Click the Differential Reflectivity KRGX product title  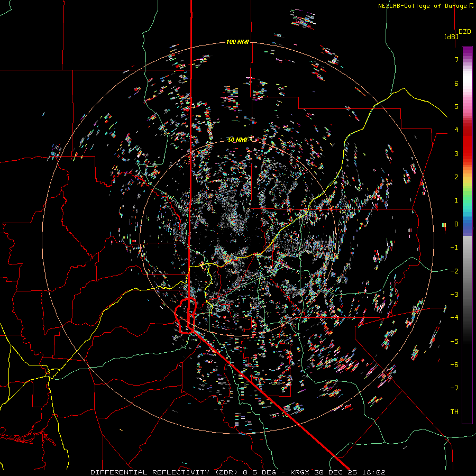click(238, 472)
